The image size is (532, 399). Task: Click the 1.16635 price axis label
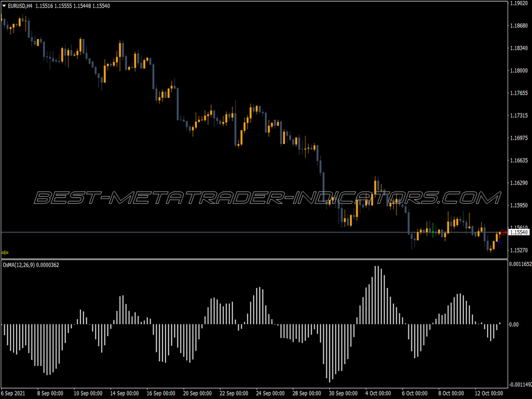coord(519,160)
